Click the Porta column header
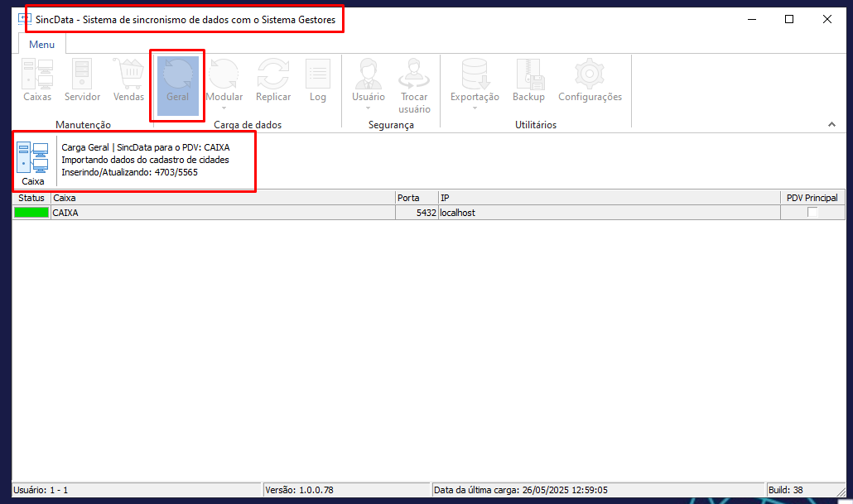The height and width of the screenshot is (504, 853). [416, 198]
